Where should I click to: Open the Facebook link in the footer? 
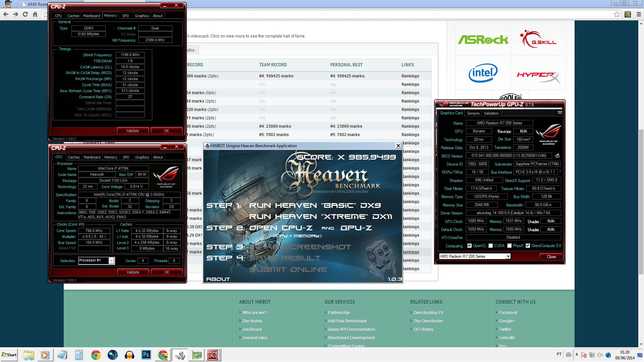(508, 312)
